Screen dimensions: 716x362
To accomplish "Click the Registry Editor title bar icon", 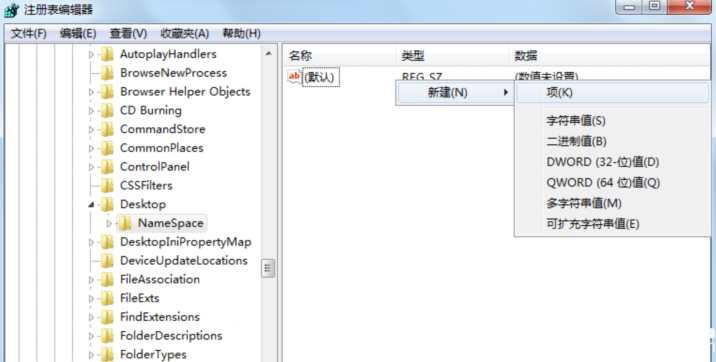I will click(x=12, y=10).
